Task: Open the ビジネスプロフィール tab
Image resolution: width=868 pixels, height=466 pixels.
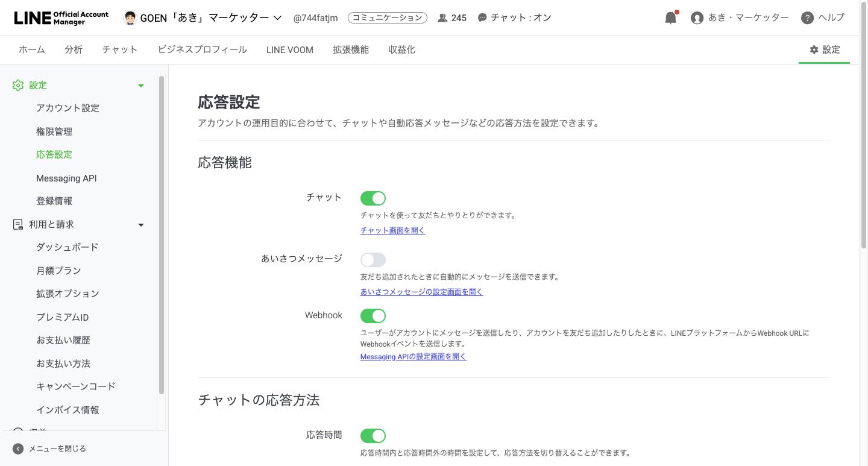Action: click(x=202, y=50)
